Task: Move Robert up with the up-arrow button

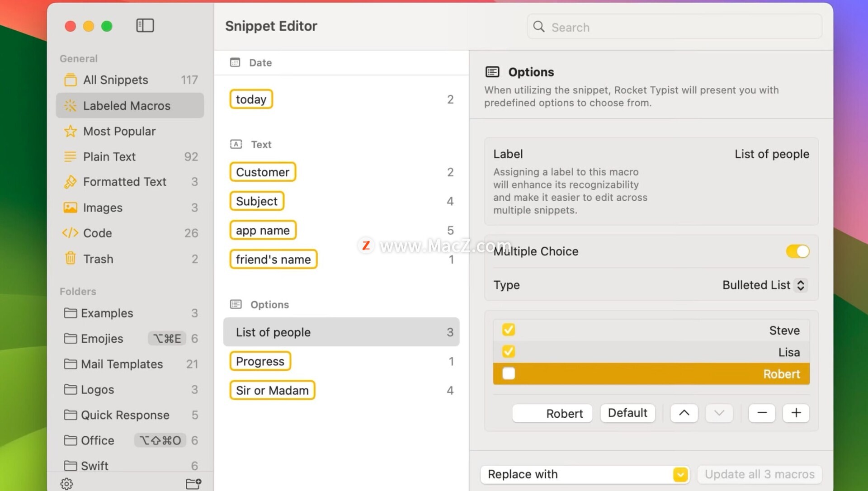Action: coord(684,413)
